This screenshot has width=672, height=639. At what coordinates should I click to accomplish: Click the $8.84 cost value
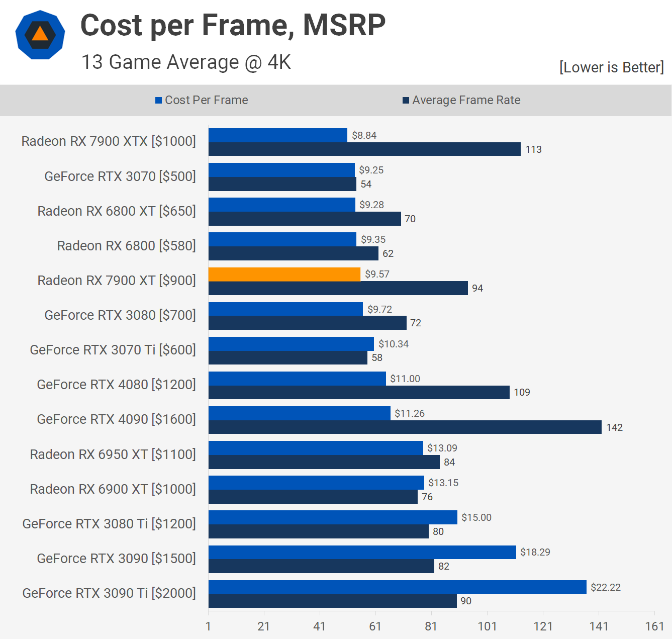[364, 135]
